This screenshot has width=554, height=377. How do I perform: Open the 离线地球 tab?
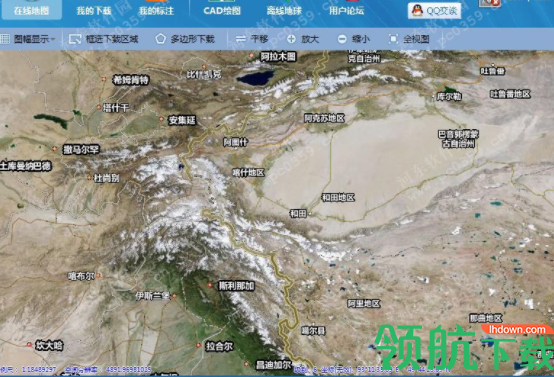[x=284, y=11]
